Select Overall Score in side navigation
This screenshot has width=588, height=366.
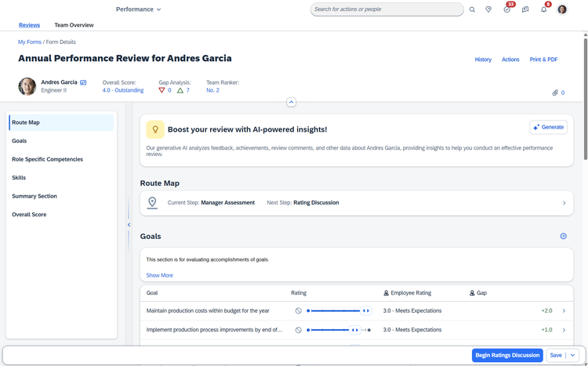[61, 215]
